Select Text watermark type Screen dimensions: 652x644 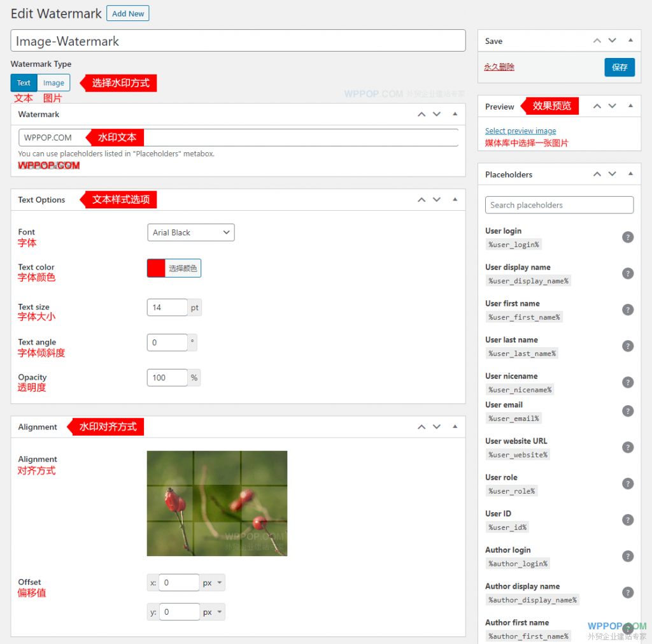point(24,83)
